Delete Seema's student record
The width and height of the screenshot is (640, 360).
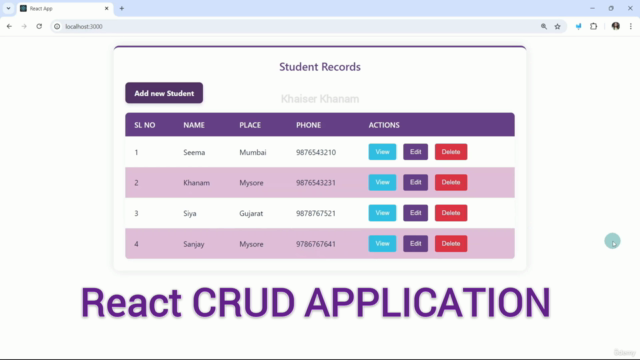coord(451,152)
